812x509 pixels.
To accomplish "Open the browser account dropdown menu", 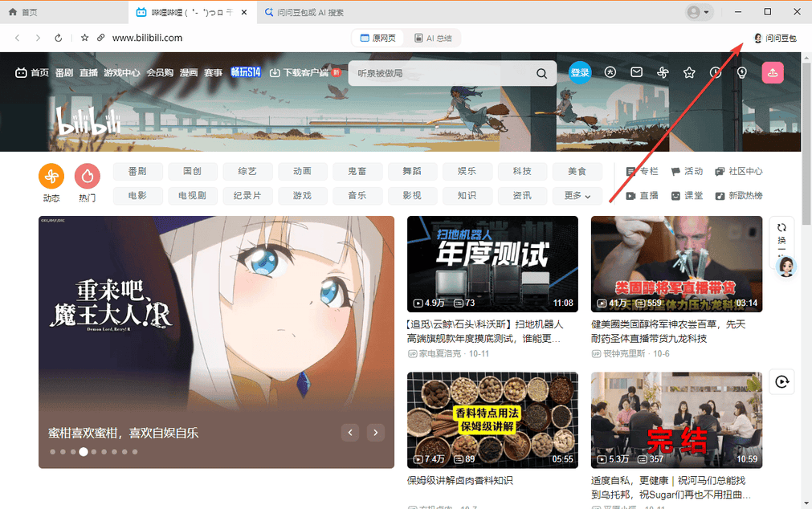I will coord(696,12).
